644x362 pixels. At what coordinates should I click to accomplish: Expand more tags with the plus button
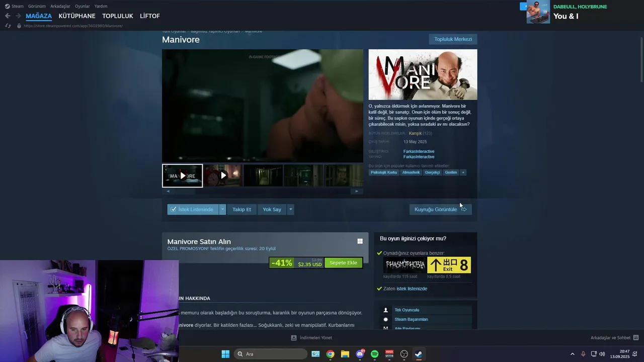(x=463, y=172)
